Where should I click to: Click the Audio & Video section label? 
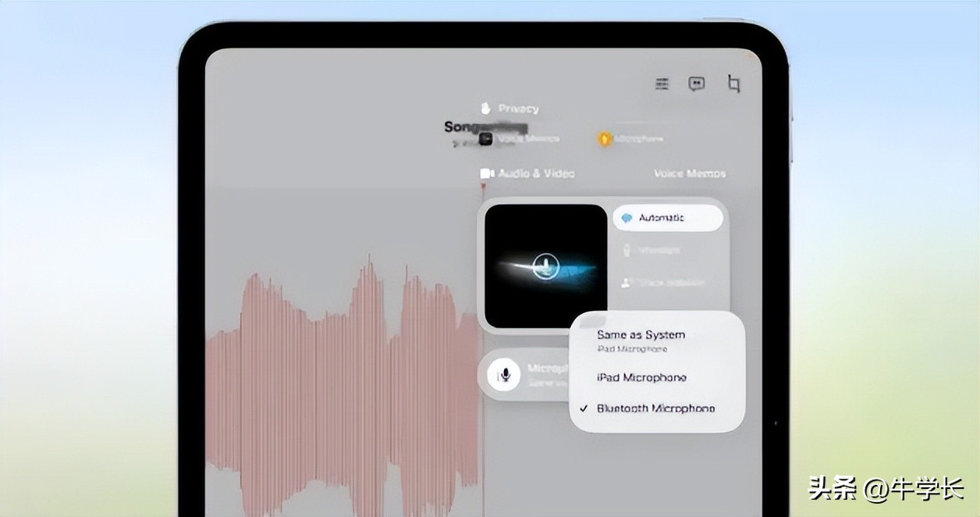[x=534, y=173]
